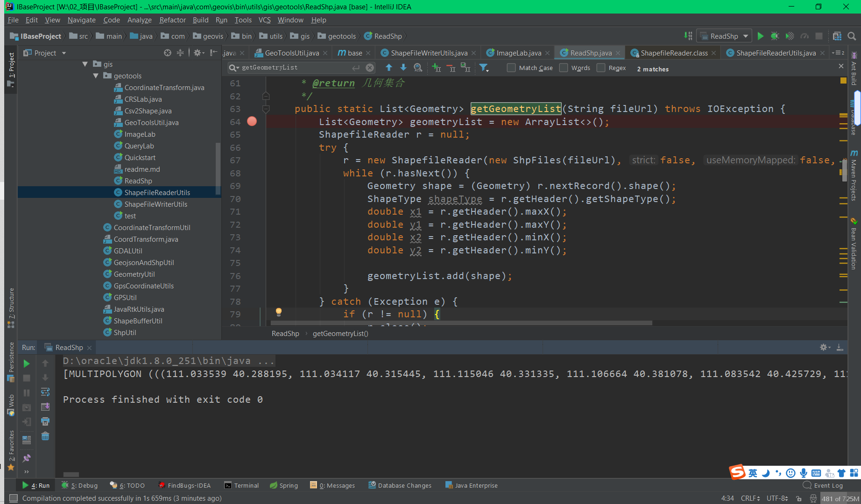This screenshot has width=861, height=504.
Task: Enable the Regex checkbox
Action: pos(601,68)
